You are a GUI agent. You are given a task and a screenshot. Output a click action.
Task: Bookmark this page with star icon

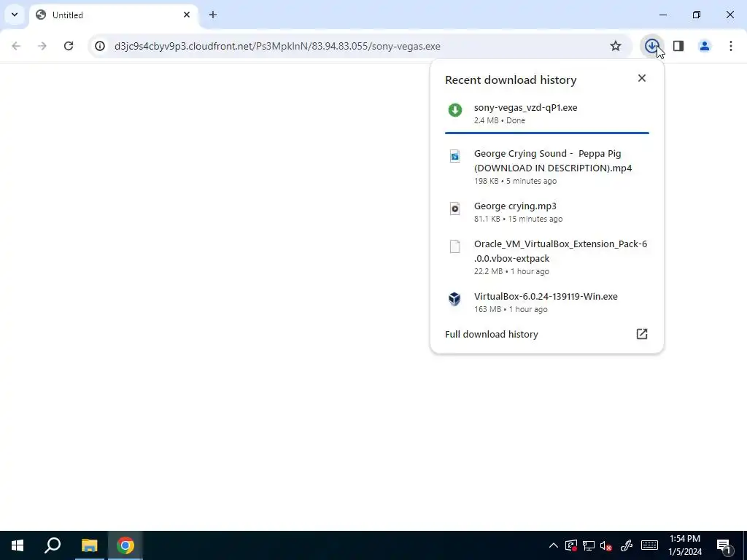616,46
